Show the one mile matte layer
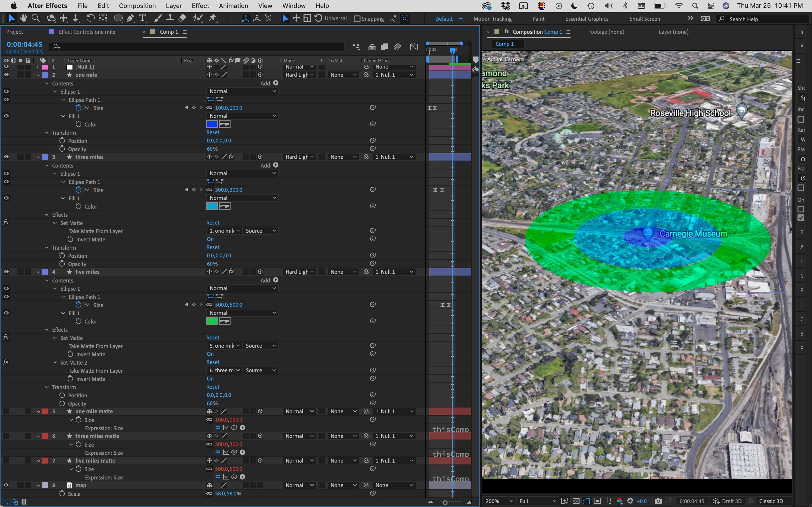This screenshot has height=507, width=812. coord(6,411)
